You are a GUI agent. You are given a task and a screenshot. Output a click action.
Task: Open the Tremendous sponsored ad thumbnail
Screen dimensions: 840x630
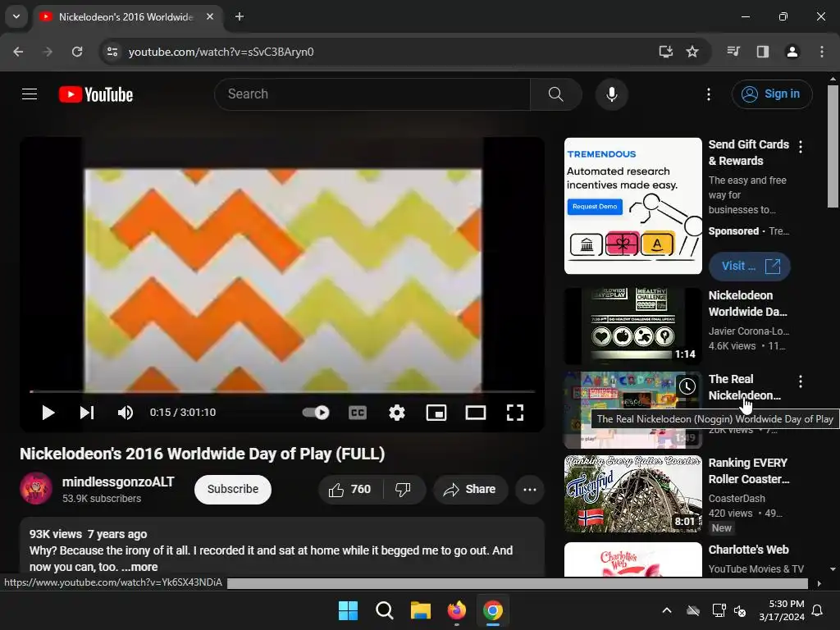pos(633,206)
